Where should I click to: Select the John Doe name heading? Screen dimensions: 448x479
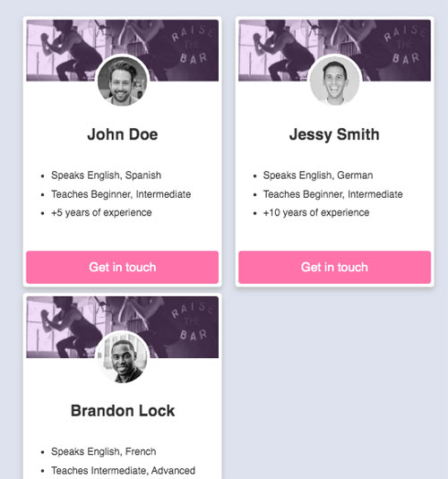pyautogui.click(x=123, y=134)
